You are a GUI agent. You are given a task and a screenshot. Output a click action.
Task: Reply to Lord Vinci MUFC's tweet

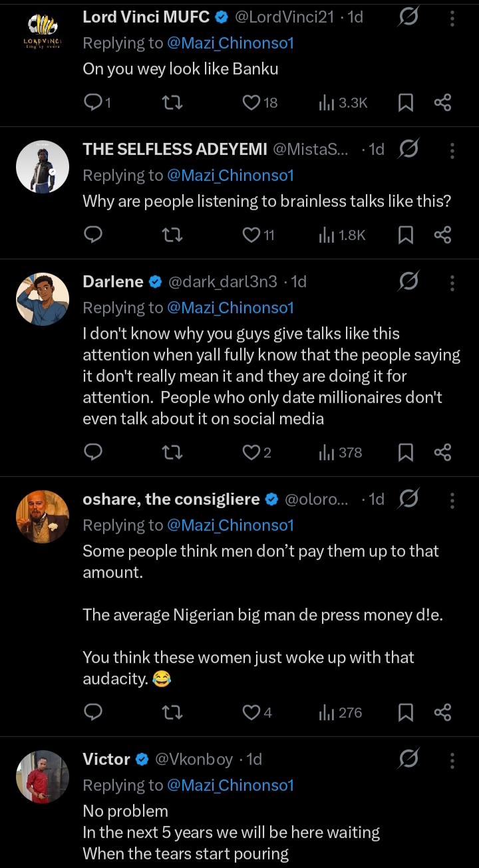tap(94, 102)
